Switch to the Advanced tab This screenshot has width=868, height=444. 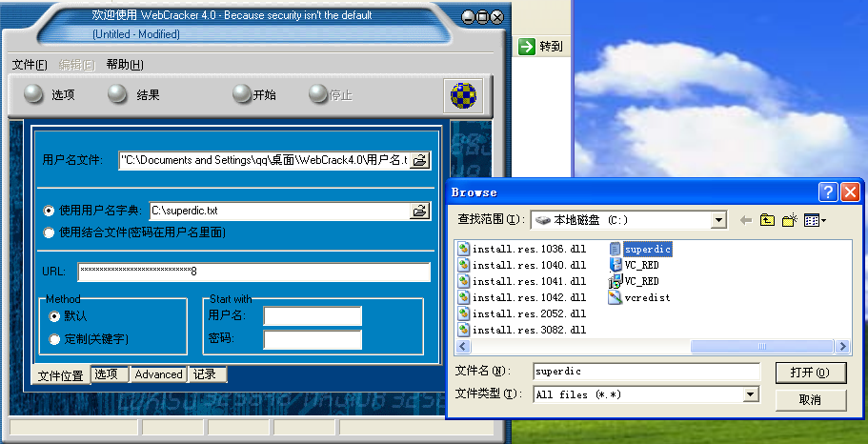click(x=158, y=373)
